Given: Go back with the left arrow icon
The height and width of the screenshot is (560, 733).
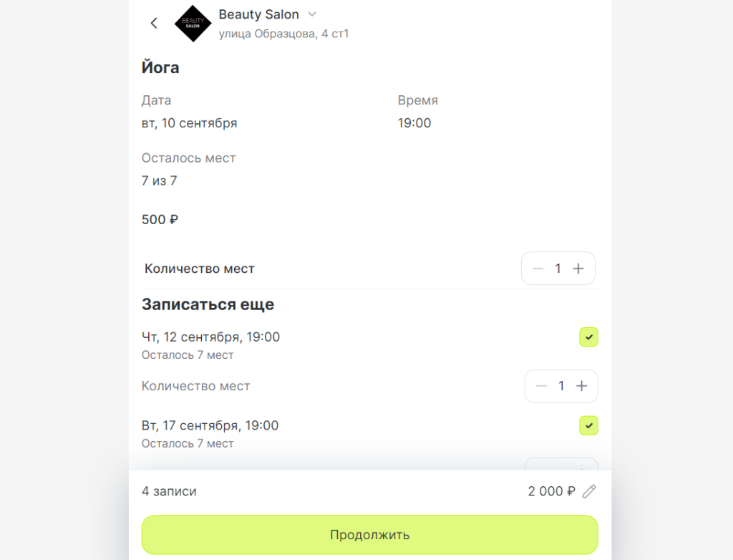Looking at the screenshot, I should coord(154,23).
